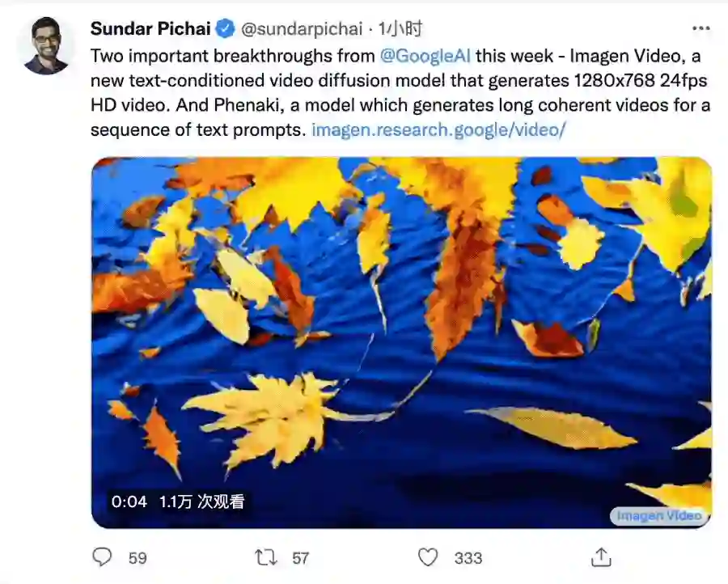Click the @GoogleAI mention

[x=425, y=56]
